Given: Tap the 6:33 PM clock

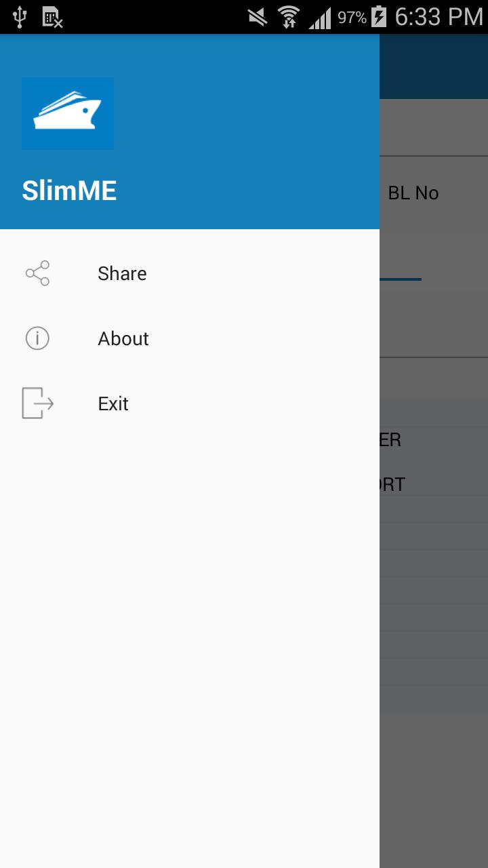Looking at the screenshot, I should point(439,17).
